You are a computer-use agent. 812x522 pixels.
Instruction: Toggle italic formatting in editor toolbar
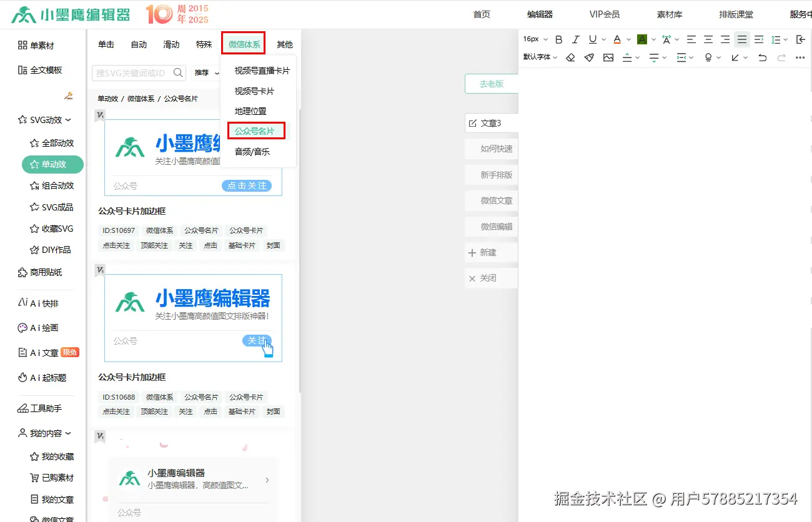(576, 39)
